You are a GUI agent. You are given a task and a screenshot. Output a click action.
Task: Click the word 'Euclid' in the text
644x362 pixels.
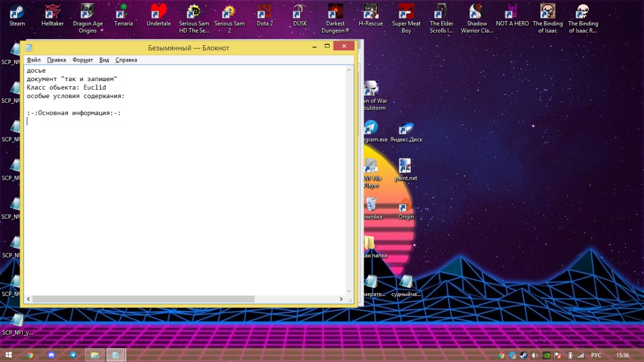coord(95,88)
